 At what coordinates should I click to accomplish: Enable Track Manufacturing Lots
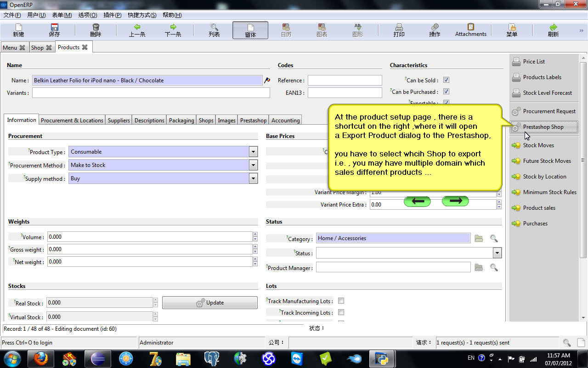(341, 301)
